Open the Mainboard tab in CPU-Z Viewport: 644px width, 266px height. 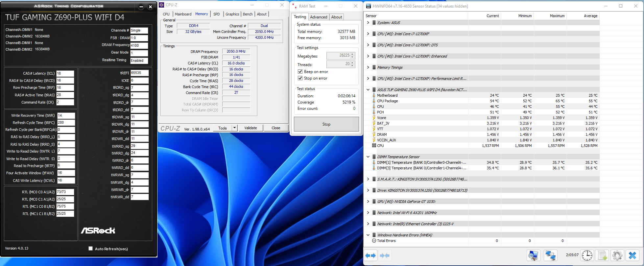pos(183,14)
